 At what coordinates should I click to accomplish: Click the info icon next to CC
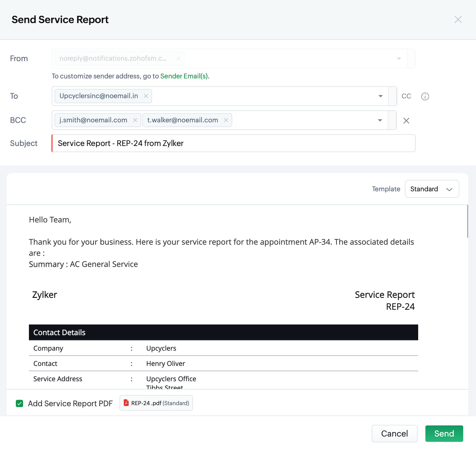click(x=425, y=96)
